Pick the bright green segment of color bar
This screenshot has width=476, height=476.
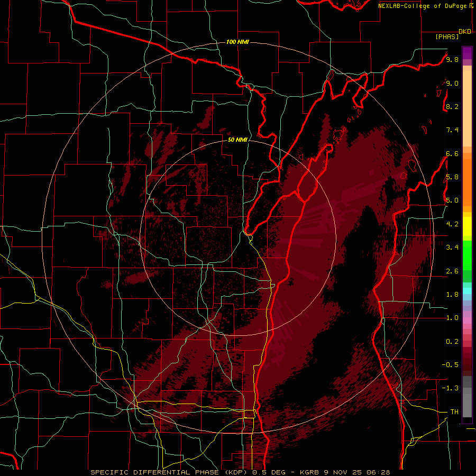tap(467, 255)
